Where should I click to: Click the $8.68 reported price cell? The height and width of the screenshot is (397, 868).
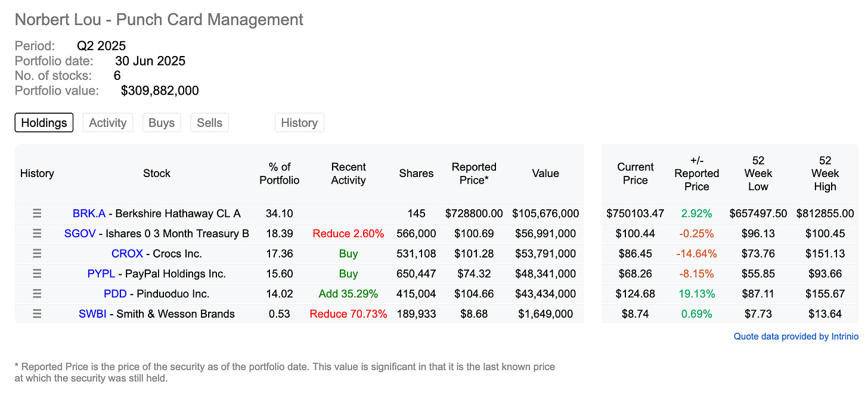pyautogui.click(x=474, y=314)
